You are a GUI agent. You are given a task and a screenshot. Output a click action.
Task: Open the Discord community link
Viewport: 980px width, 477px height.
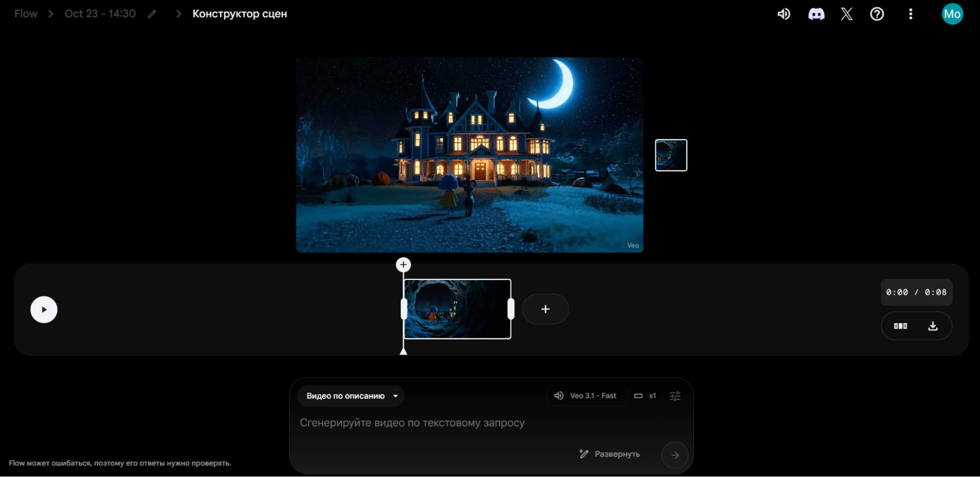[816, 14]
